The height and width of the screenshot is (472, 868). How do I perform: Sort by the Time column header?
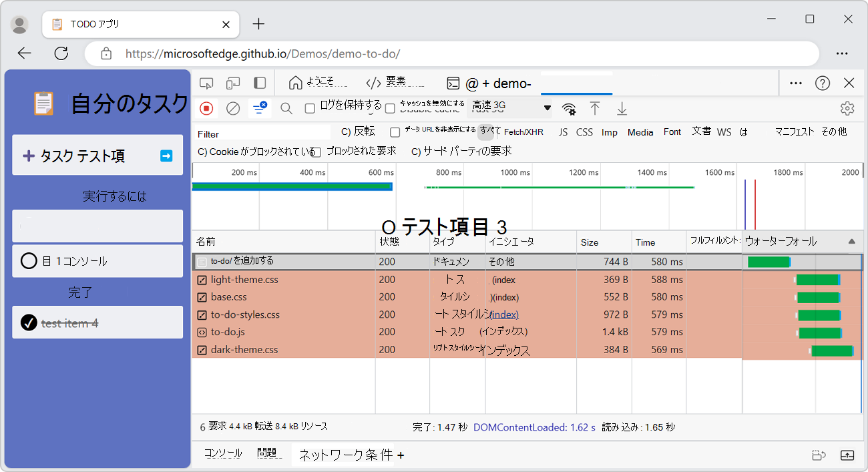coord(659,242)
